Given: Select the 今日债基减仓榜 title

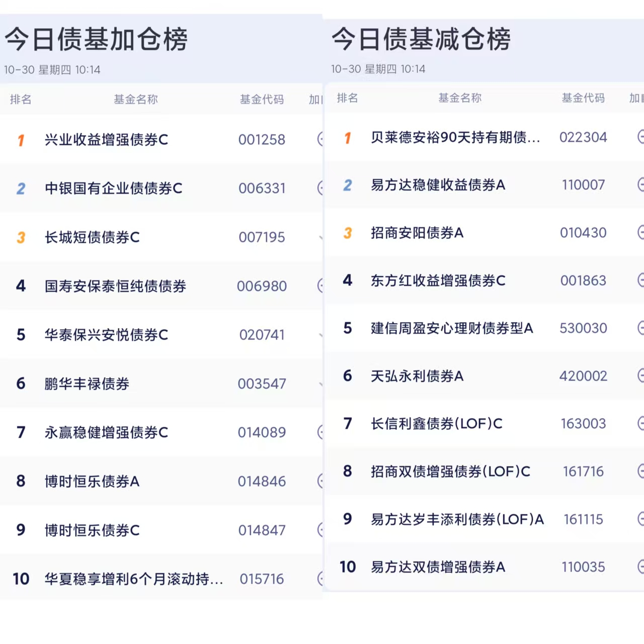Looking at the screenshot, I should click(x=421, y=39).
